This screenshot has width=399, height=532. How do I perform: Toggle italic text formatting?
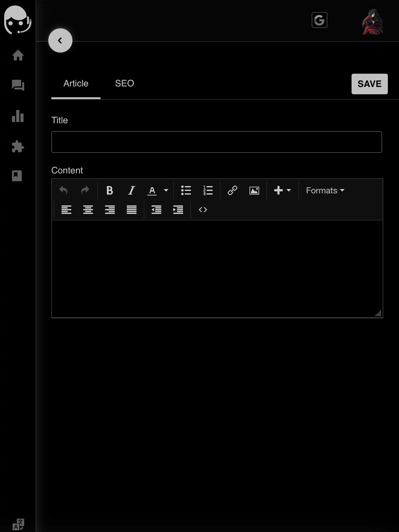(131, 191)
